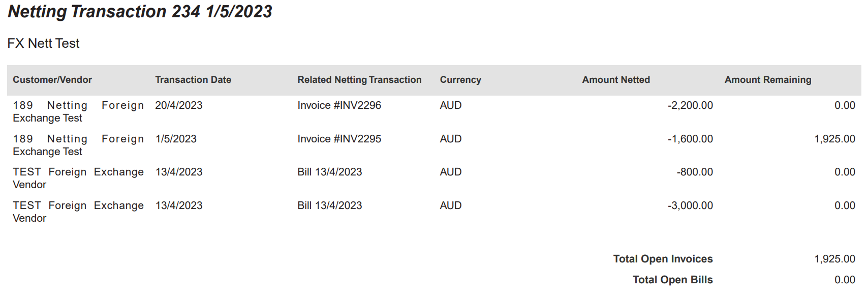Select the Amount Netted column header
The width and height of the screenshot is (868, 296).
(x=616, y=80)
